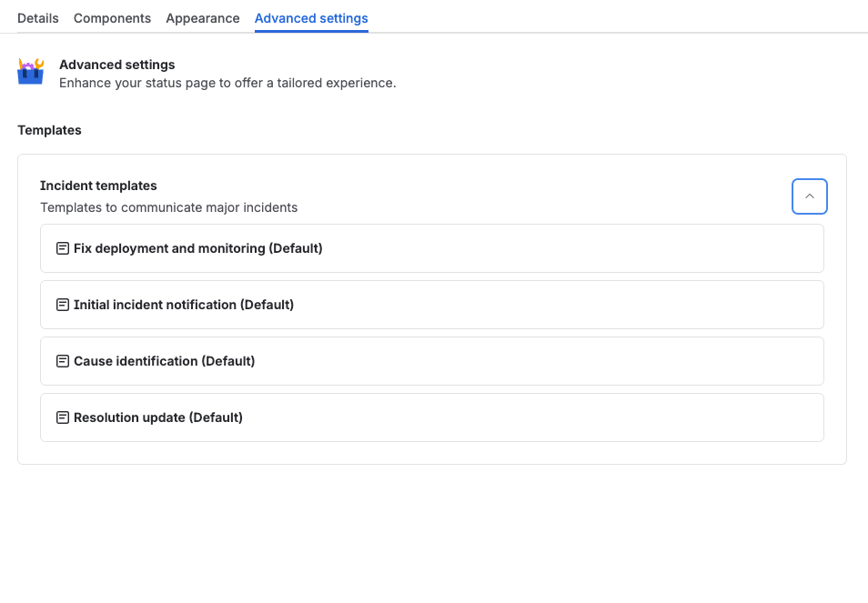
Task: Click the document icon on the last default template
Action: coord(63,417)
